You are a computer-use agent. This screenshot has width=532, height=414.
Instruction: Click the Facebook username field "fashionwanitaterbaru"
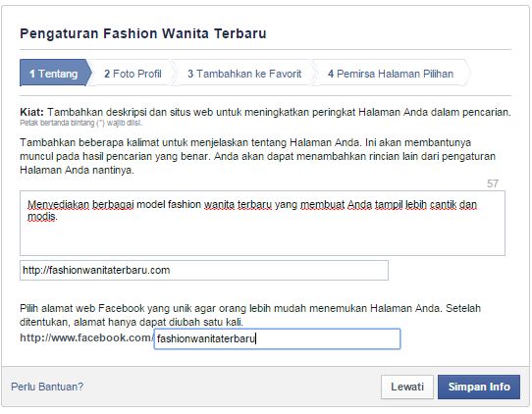277,338
